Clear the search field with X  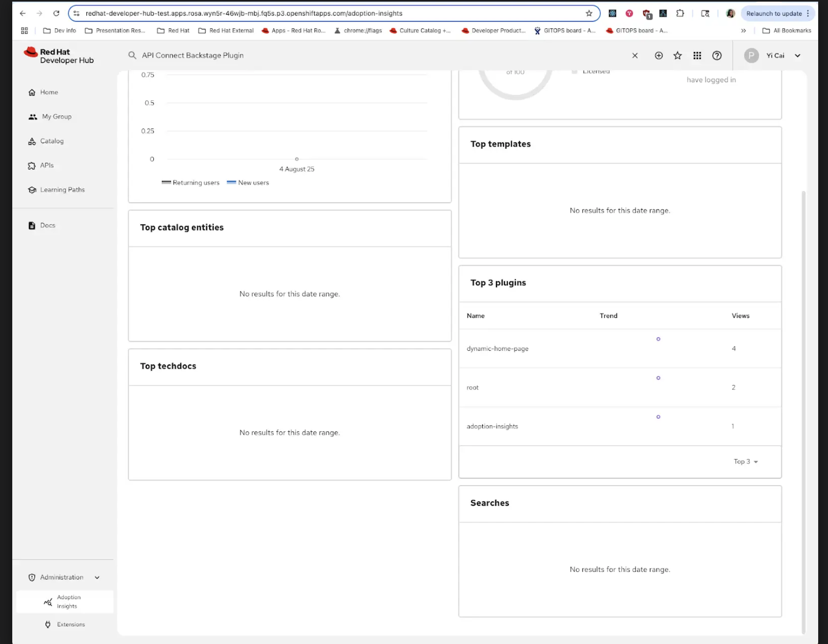pyautogui.click(x=635, y=56)
